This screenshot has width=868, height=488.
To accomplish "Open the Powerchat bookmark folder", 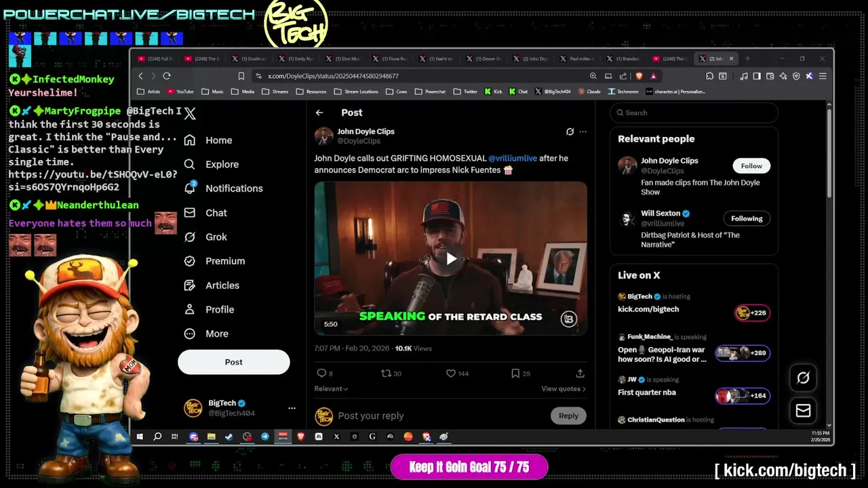I will point(431,91).
